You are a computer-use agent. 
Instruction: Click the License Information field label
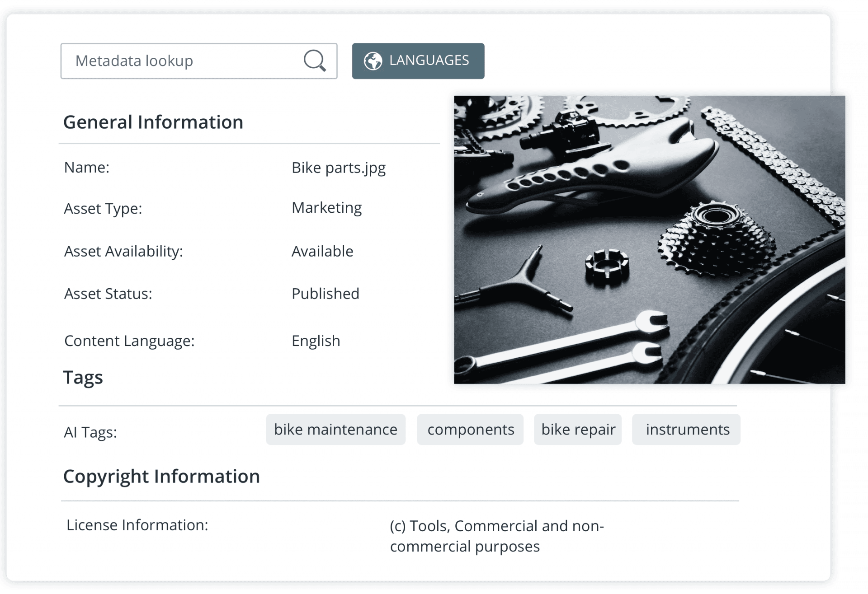click(137, 525)
